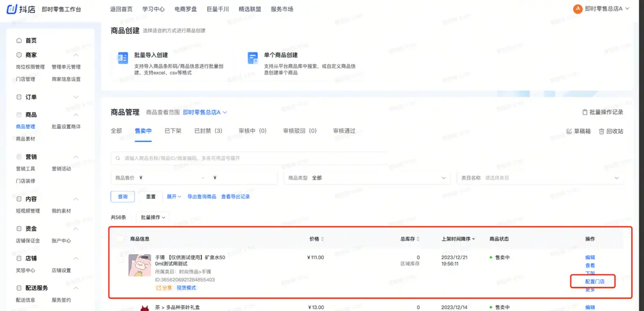Click the 单个商品创建 card icon

pos(253,58)
